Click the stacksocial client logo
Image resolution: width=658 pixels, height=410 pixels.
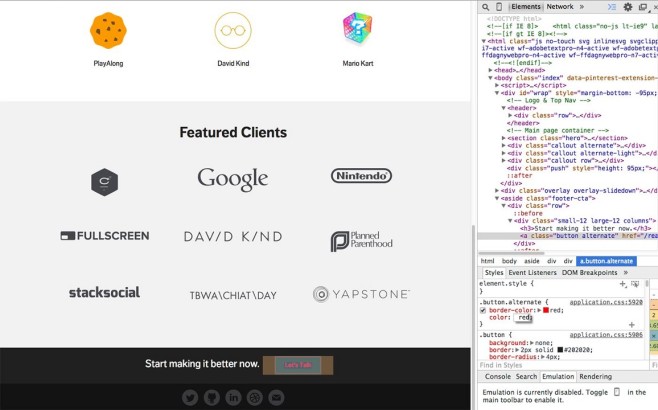[x=104, y=292]
